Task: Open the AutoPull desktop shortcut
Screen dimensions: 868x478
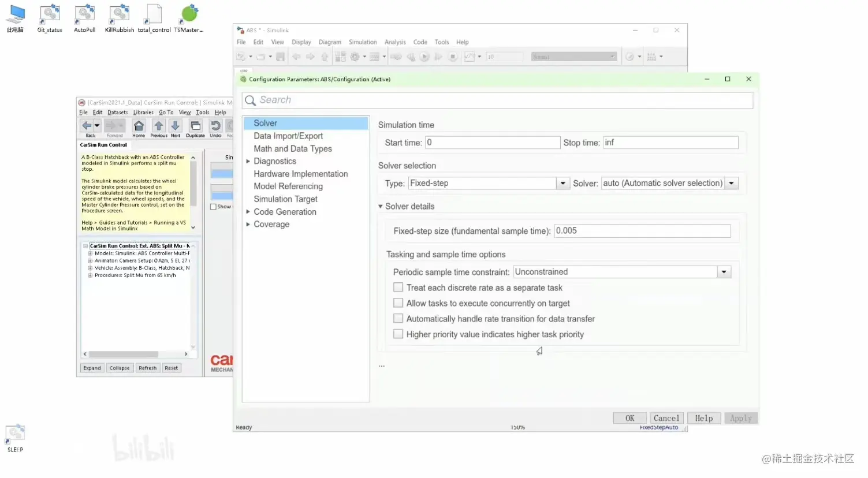Action: [x=84, y=18]
